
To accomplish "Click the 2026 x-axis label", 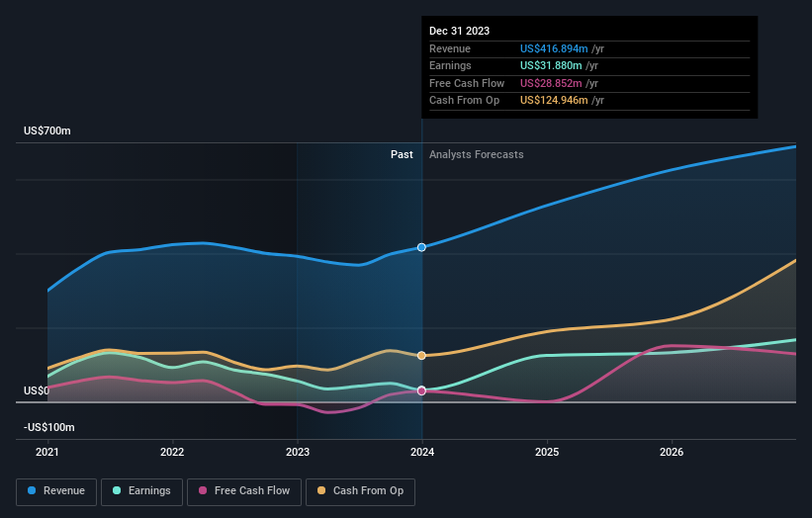I will pyautogui.click(x=672, y=453).
